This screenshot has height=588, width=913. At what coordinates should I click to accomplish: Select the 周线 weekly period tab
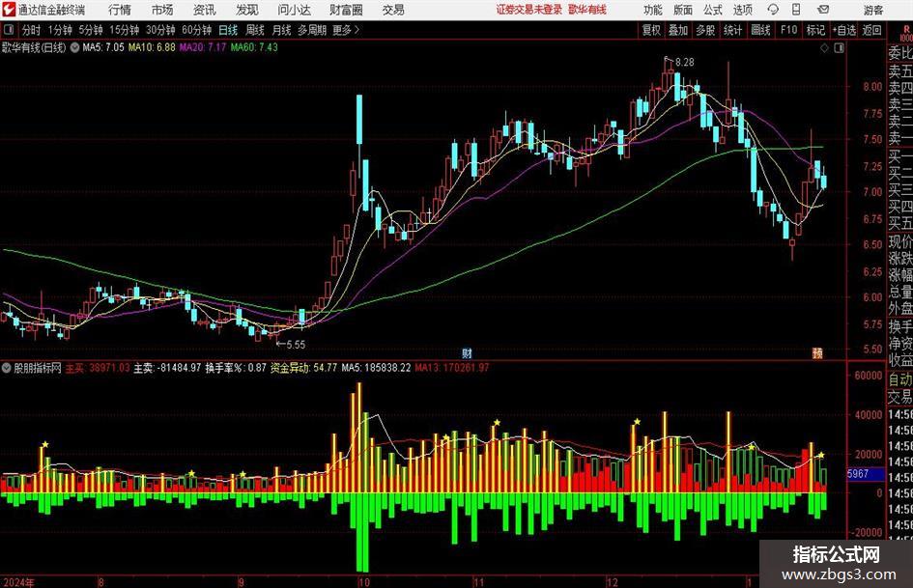tap(255, 30)
